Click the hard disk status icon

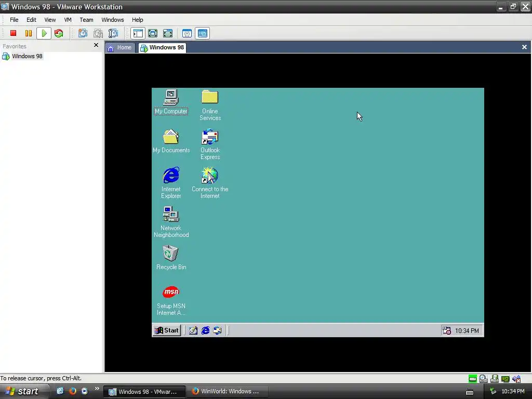pyautogui.click(x=472, y=379)
